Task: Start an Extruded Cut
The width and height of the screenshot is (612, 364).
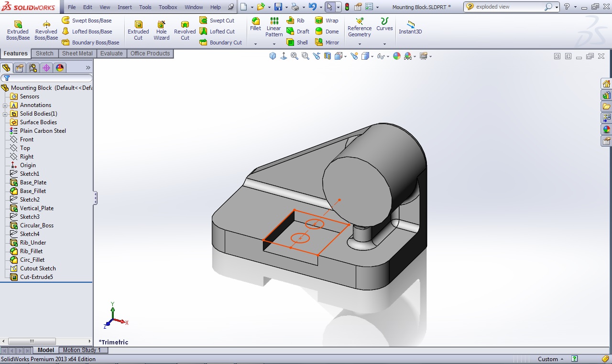Action: (x=138, y=30)
